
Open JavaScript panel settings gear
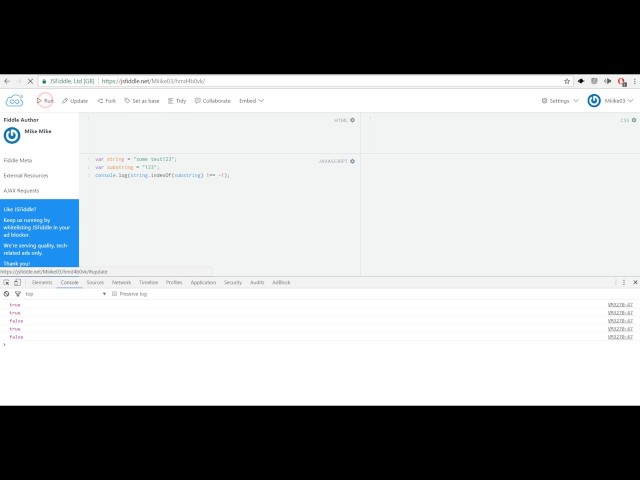click(x=353, y=161)
